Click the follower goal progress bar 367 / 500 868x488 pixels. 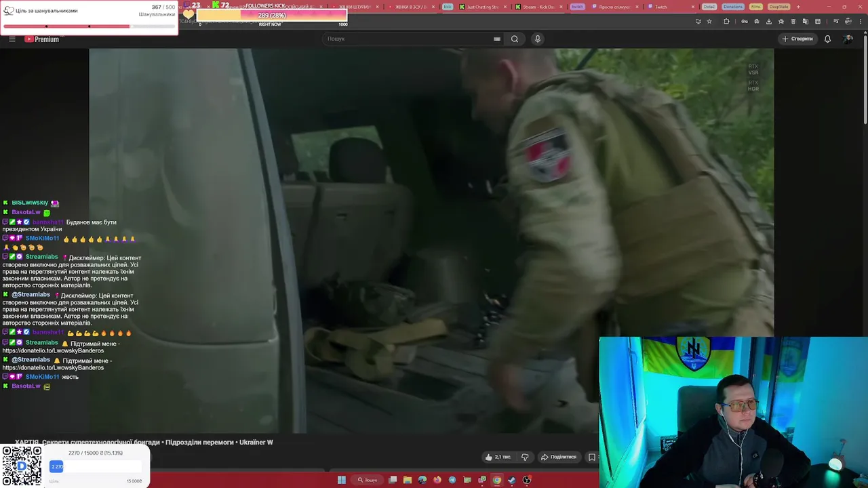click(89, 26)
